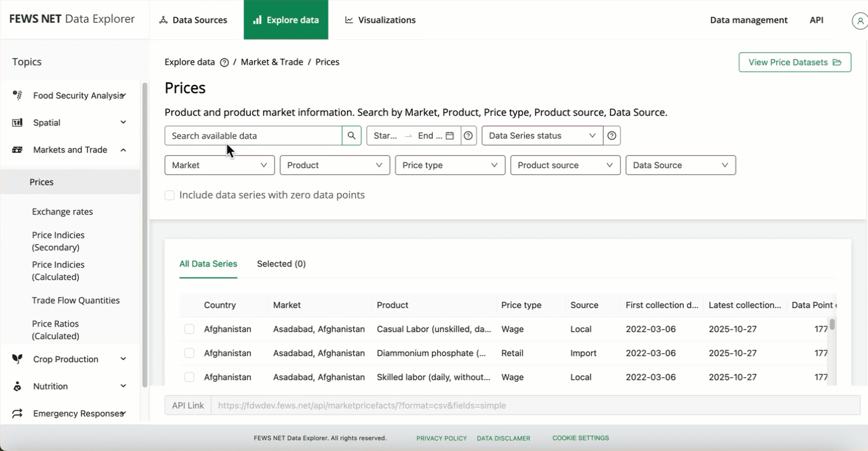Collapse the Markets and Trade section
Screen dimensions: 868x451
point(123,150)
